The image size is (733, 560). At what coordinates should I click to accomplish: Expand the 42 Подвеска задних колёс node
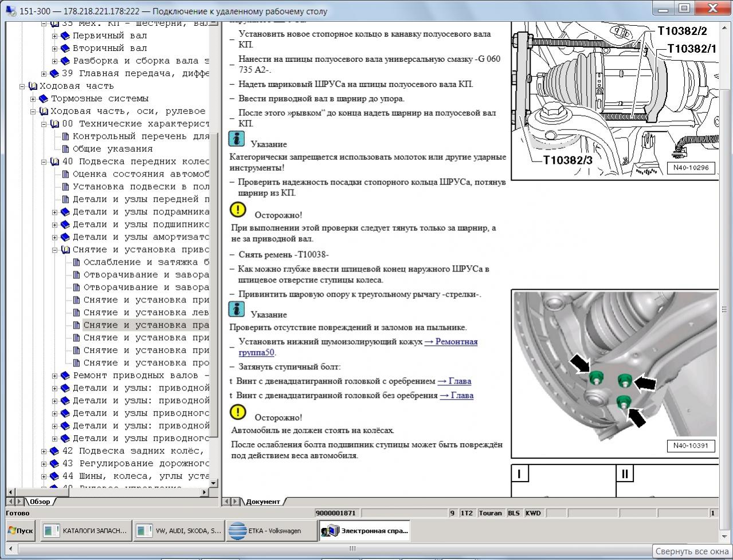[x=44, y=451]
